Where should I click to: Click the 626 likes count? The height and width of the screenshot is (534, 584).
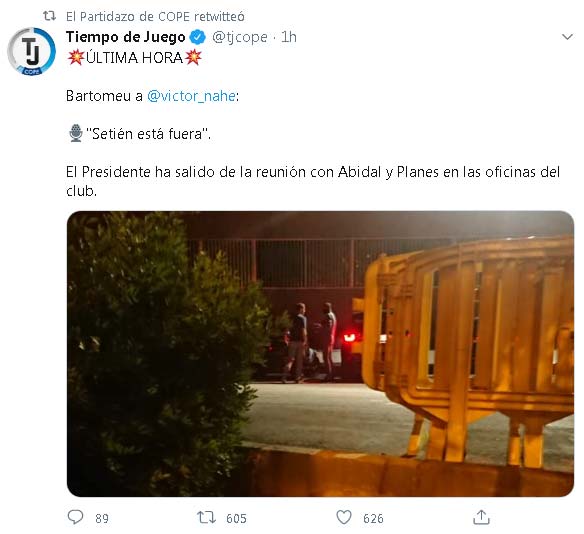pos(373,518)
